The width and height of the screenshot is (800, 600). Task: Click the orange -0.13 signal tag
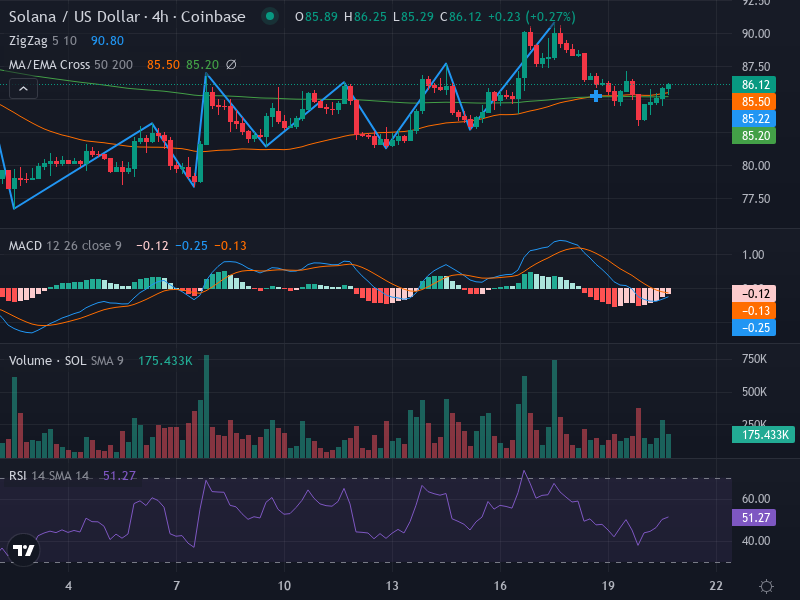coord(754,311)
